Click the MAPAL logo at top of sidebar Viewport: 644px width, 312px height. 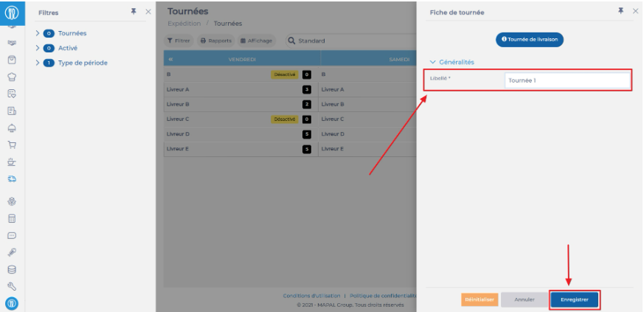pos(12,13)
